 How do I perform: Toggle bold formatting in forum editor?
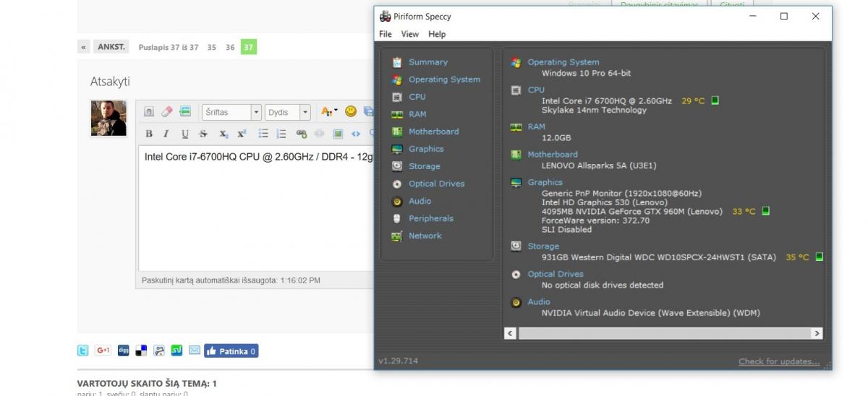[149, 134]
